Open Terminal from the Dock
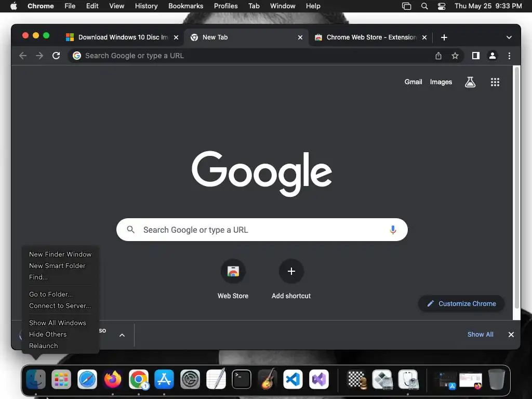The width and height of the screenshot is (532, 399). point(242,379)
